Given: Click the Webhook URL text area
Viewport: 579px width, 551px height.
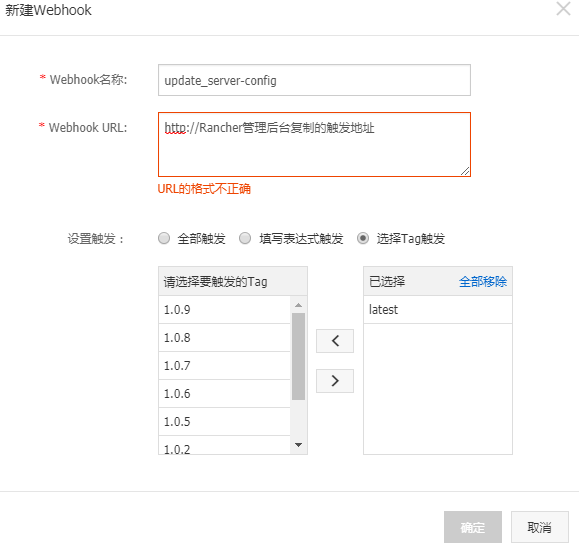Looking at the screenshot, I should tap(314, 144).
